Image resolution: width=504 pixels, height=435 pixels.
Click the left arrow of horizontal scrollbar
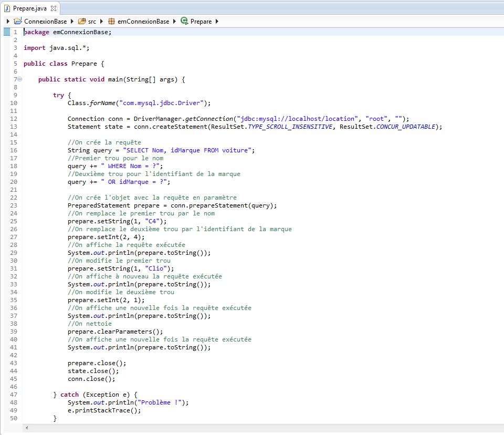click(x=27, y=429)
